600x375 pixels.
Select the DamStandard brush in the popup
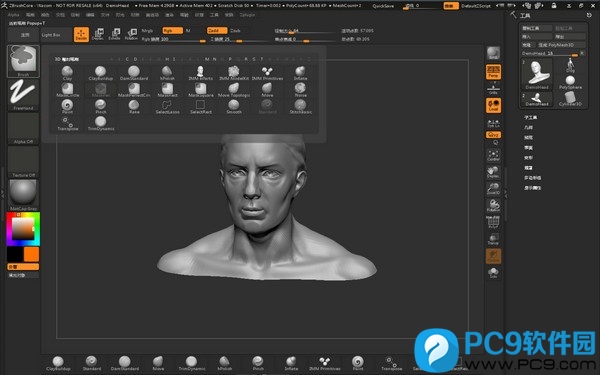pyautogui.click(x=134, y=73)
